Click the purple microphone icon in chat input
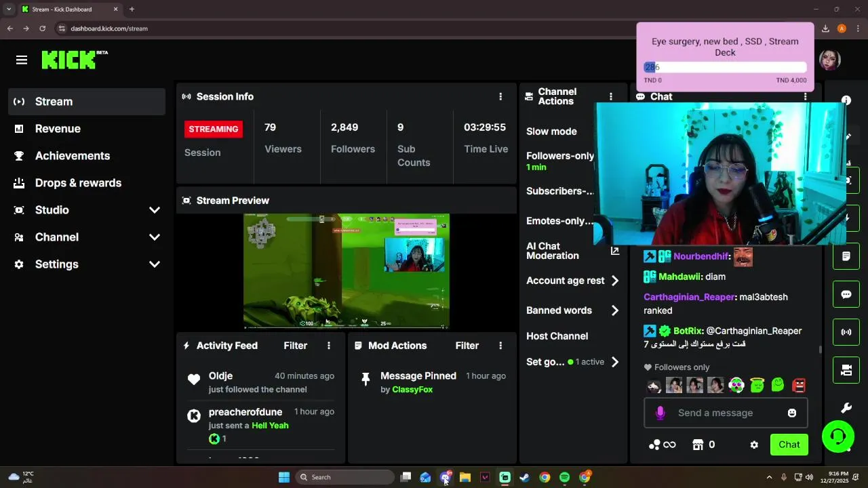Viewport: 868px width, 488px height. [x=660, y=413]
